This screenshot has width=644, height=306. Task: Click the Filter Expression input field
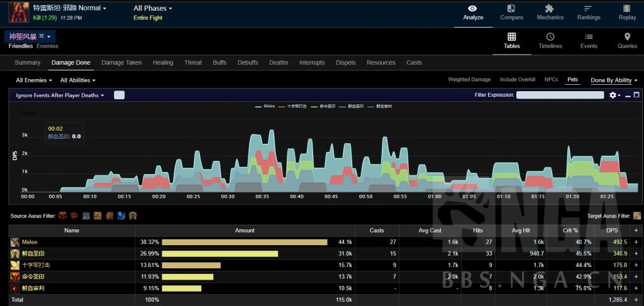coord(560,95)
